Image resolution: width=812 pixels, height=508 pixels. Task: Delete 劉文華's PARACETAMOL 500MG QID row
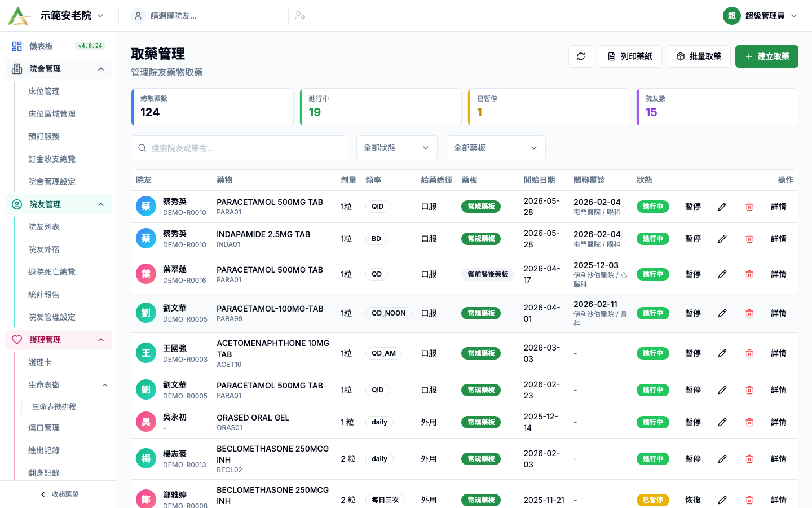click(749, 390)
